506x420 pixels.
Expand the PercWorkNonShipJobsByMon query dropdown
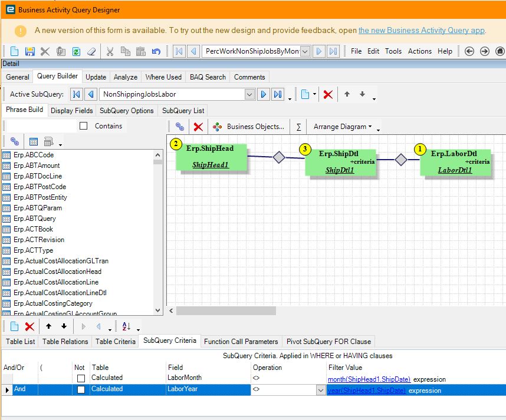click(x=305, y=51)
